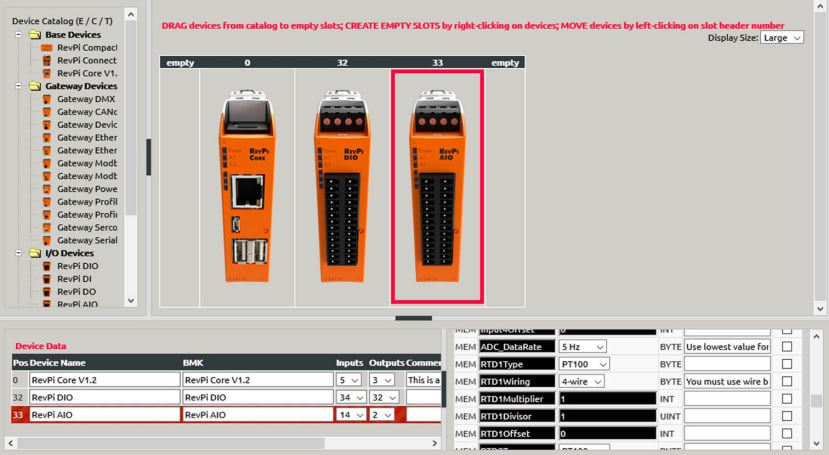Click the RevPi DI catalog icon
829x455 pixels.
point(47,278)
